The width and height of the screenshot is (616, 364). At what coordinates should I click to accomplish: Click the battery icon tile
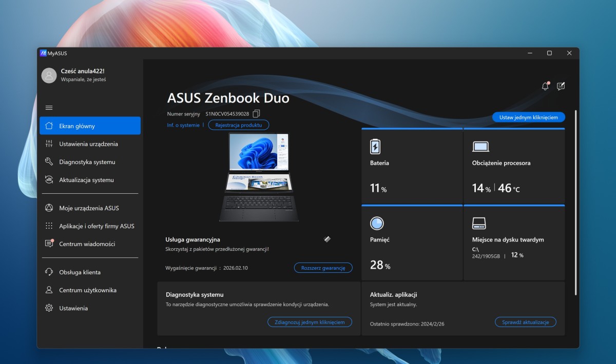[375, 147]
